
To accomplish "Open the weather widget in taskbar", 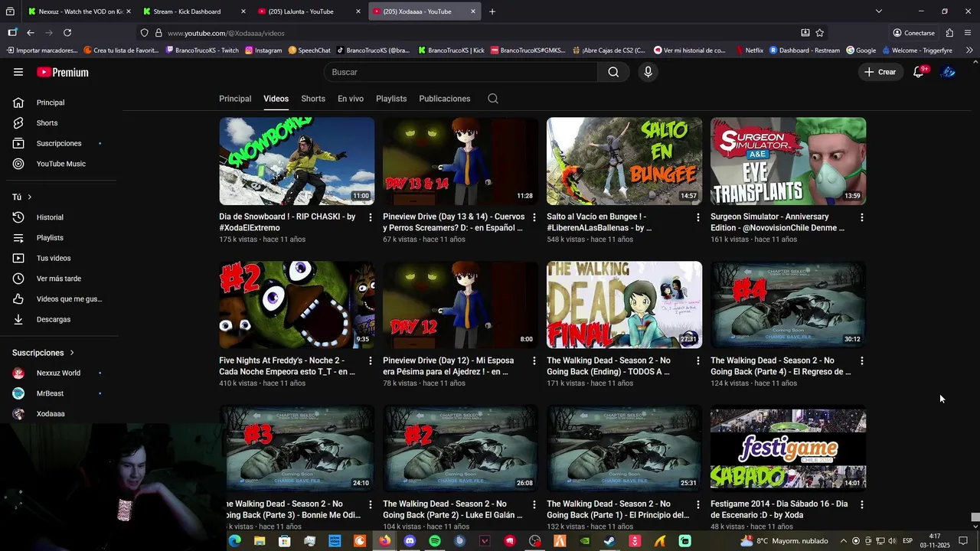I will click(x=784, y=541).
